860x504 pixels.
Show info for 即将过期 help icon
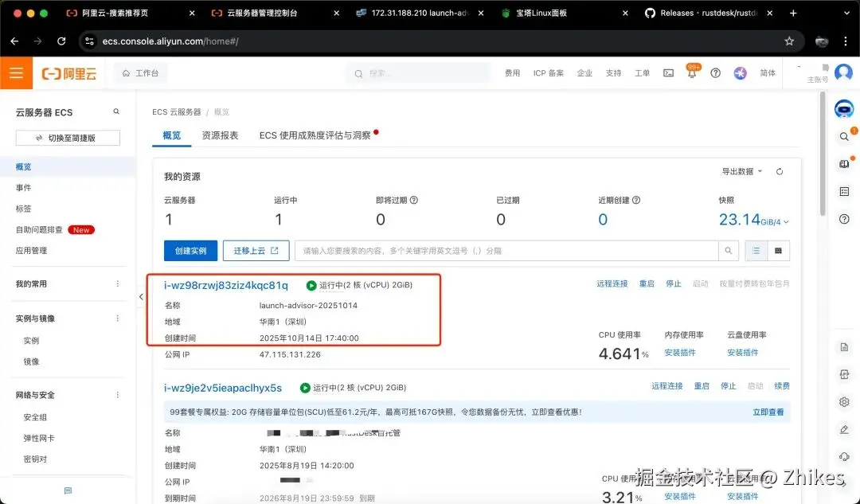click(414, 200)
